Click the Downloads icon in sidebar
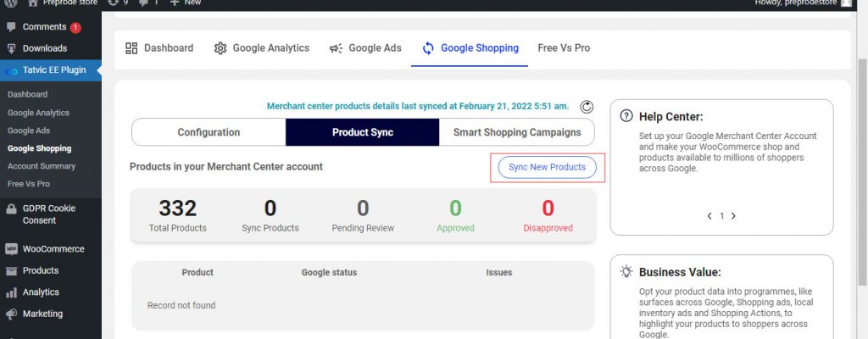The image size is (868, 339). tap(11, 49)
